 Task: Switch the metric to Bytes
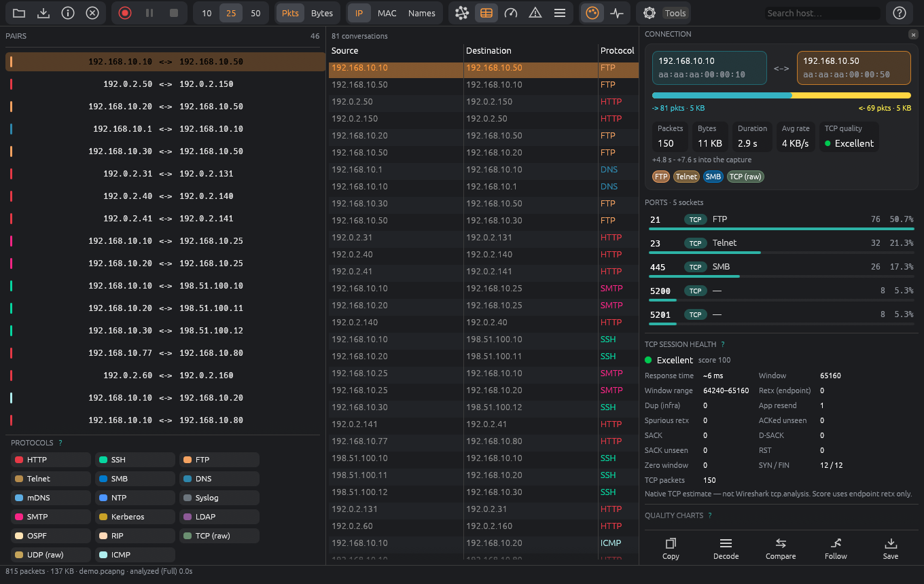pos(322,13)
